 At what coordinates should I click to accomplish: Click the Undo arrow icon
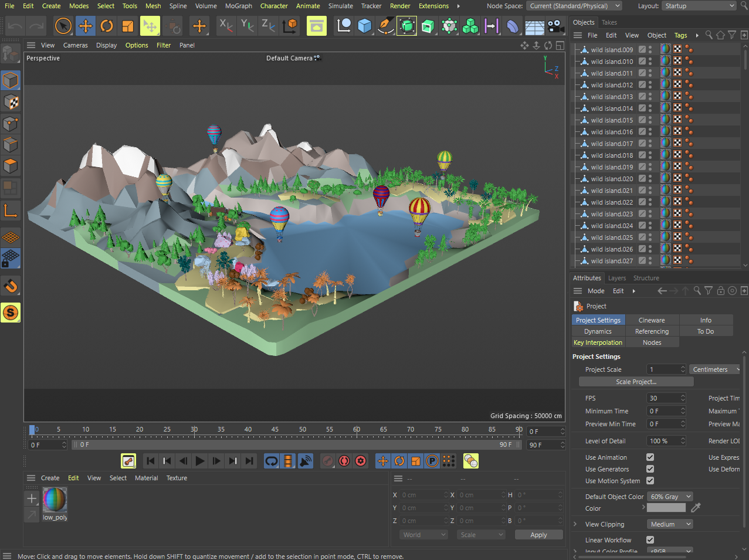pos(16,26)
